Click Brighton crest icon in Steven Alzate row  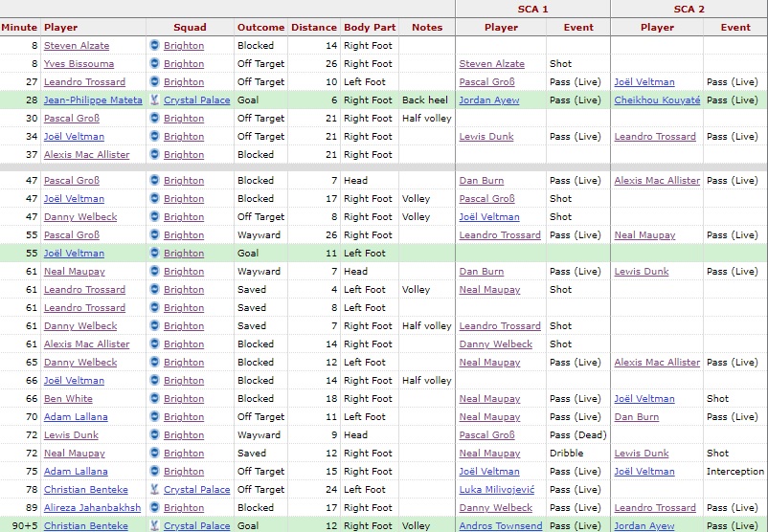click(154, 46)
